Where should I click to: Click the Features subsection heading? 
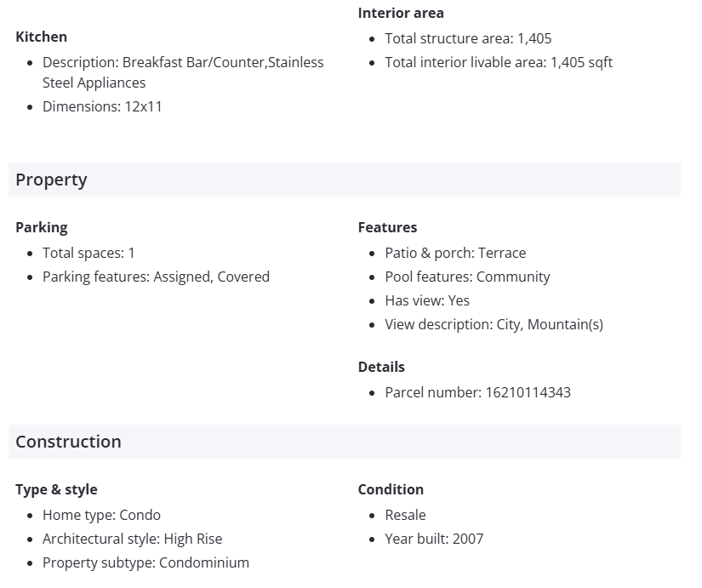(x=387, y=227)
